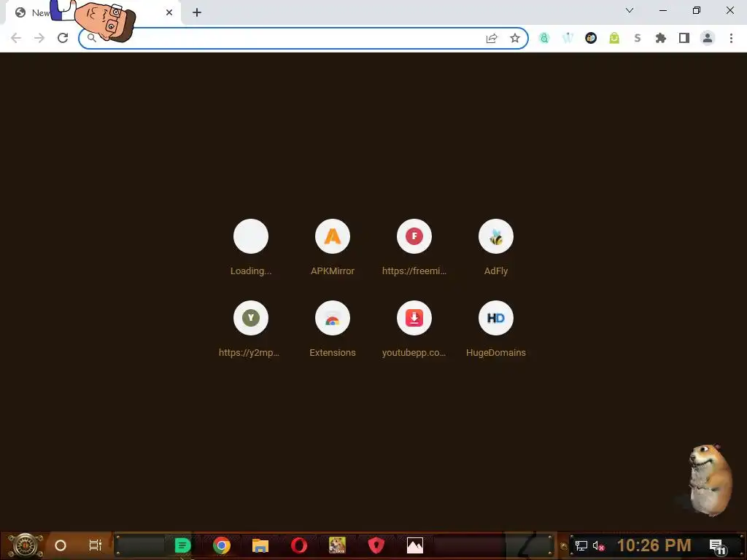747x560 pixels.
Task: Open the Extensions puzzle piece menu
Action: pyautogui.click(x=661, y=38)
